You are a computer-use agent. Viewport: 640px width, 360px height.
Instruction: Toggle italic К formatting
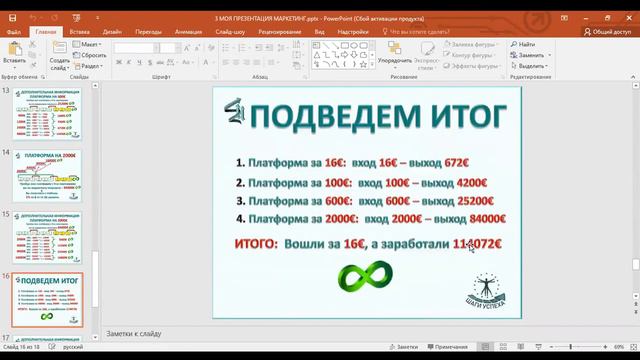(129, 62)
